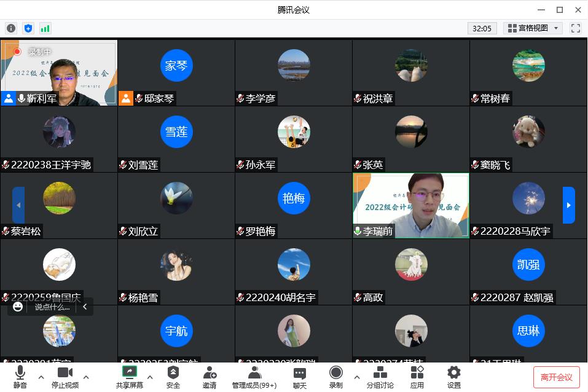Open the Chat (聊天) panel
Image resolution: width=588 pixels, height=392 pixels.
pos(300,376)
